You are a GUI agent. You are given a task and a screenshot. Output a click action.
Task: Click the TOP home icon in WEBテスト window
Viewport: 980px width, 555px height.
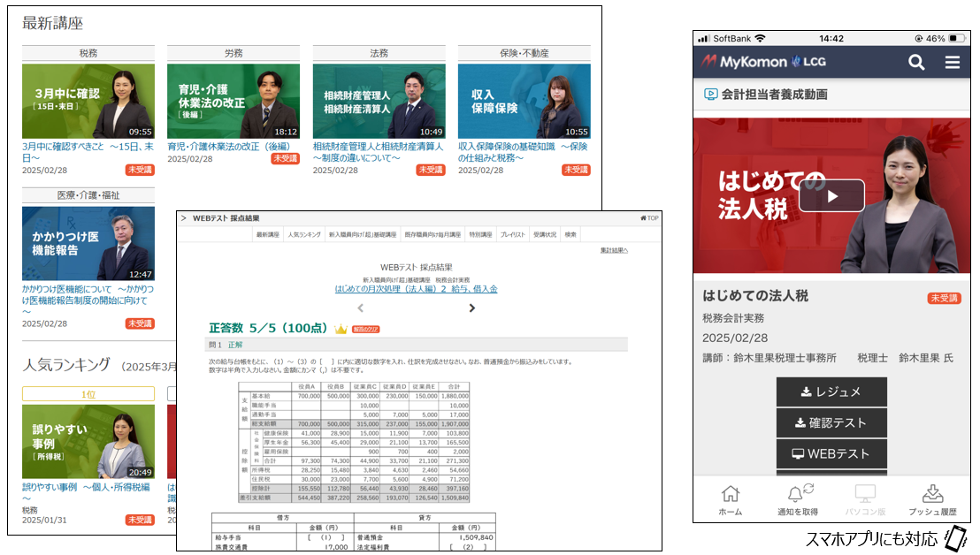point(648,218)
